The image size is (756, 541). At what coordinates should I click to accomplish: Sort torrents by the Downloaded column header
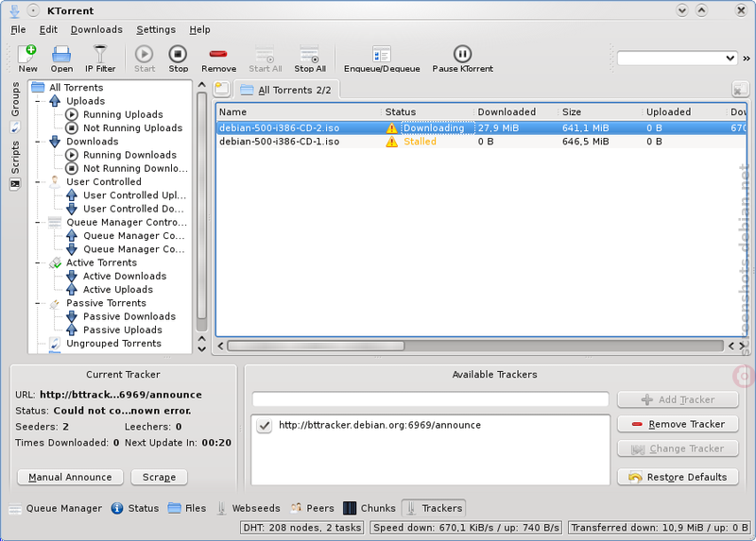click(x=517, y=112)
